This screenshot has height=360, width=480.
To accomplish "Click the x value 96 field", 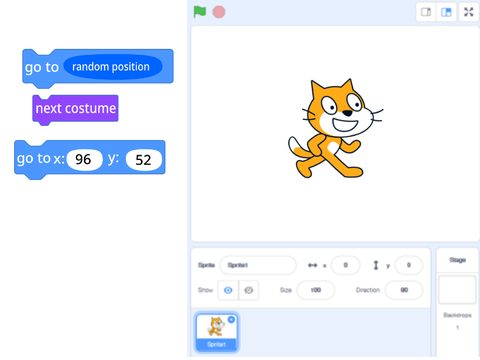I will [x=84, y=160].
